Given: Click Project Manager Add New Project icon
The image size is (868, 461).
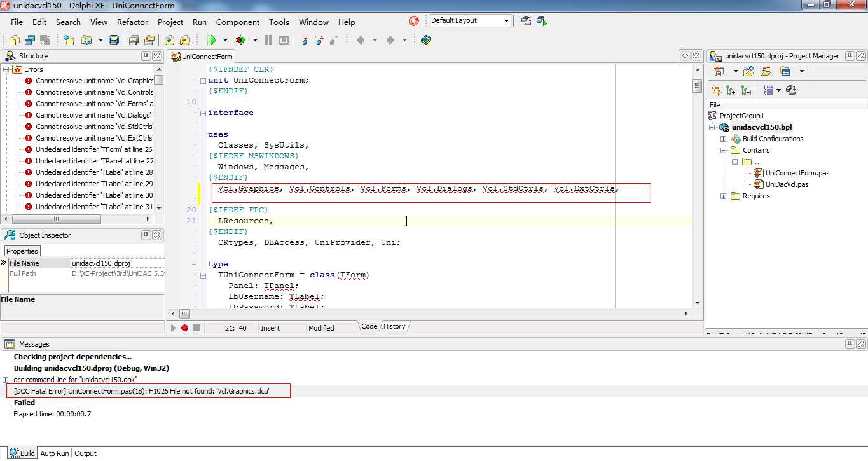Looking at the screenshot, I should (748, 72).
